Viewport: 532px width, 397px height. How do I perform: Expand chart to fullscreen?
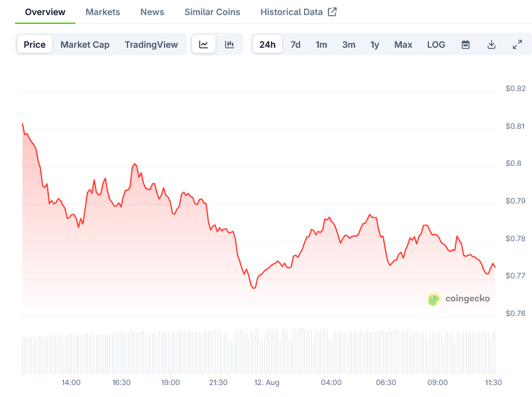pyautogui.click(x=517, y=45)
